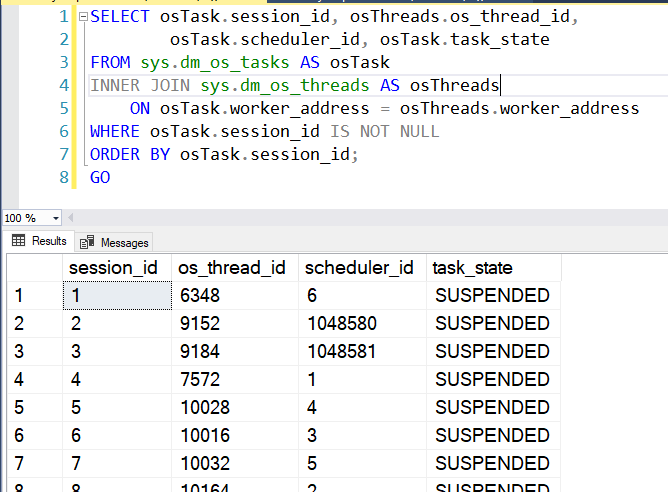Screen dimensions: 668x492
Task: Select the os_thread_id column header
Action: pyautogui.click(x=235, y=268)
